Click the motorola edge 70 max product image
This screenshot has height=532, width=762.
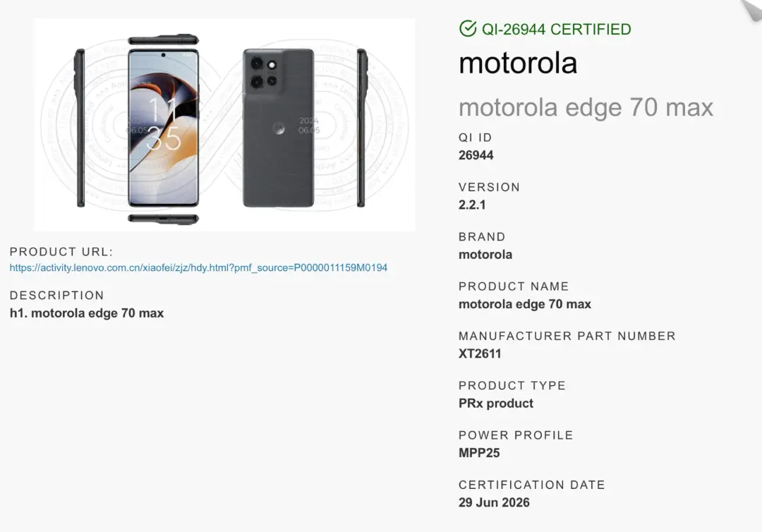pyautogui.click(x=224, y=125)
